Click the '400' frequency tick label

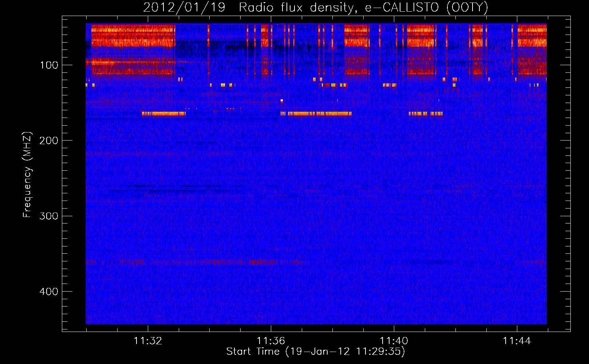[49, 292]
